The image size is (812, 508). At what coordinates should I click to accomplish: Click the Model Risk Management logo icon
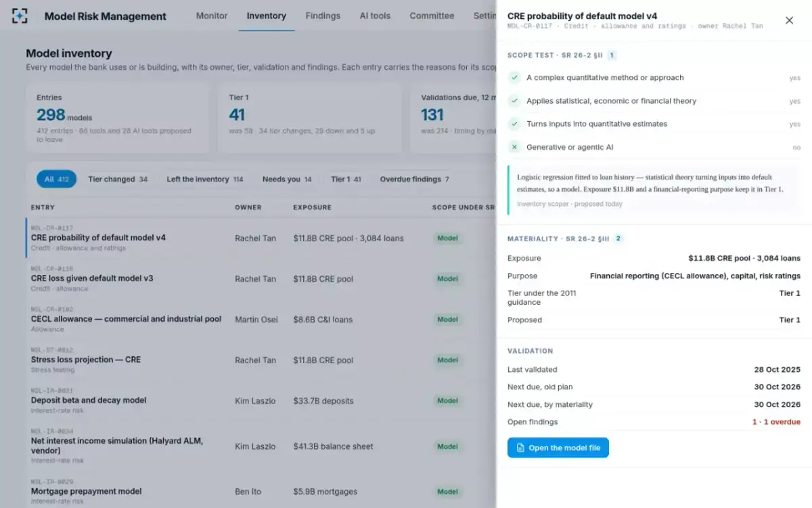pos(20,16)
